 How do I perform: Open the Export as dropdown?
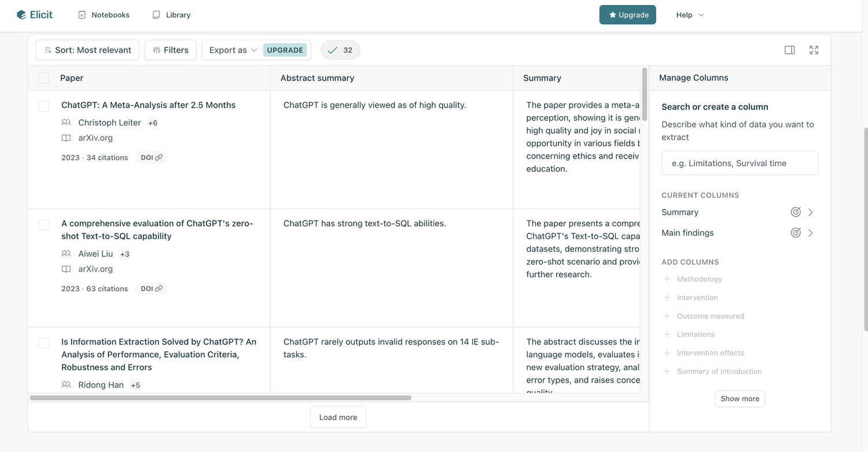[x=233, y=50]
